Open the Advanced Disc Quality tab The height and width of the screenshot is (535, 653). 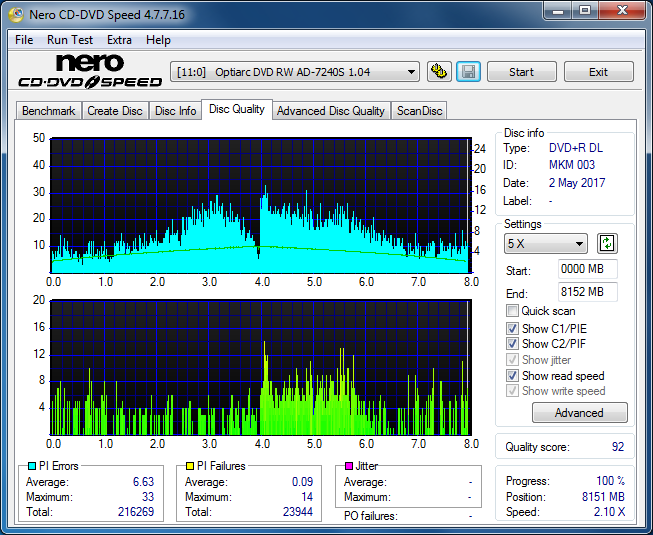click(331, 111)
